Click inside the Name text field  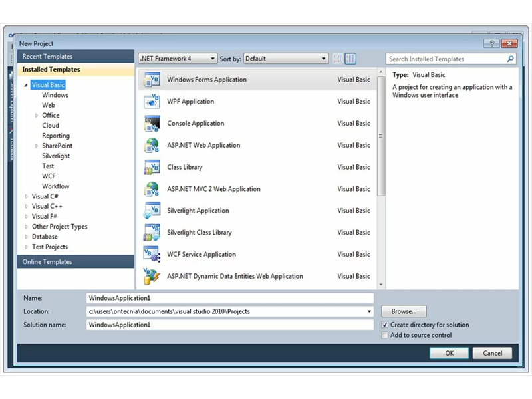230,298
